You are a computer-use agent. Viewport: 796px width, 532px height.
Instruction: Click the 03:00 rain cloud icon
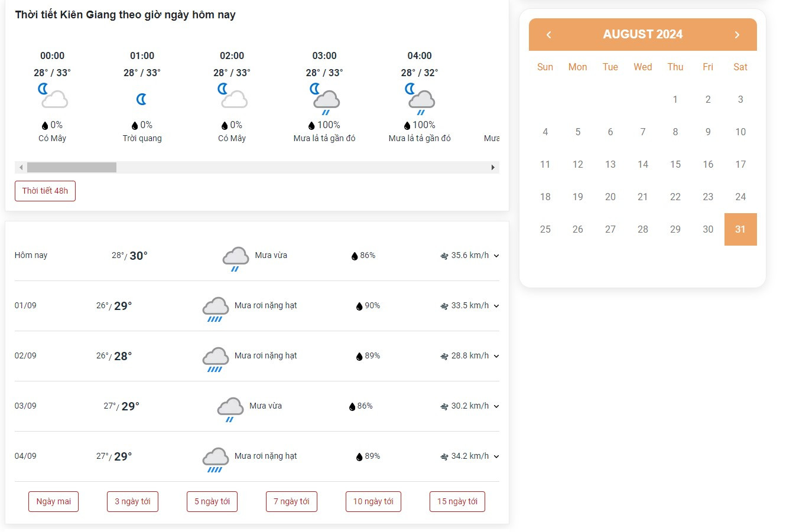325,99
